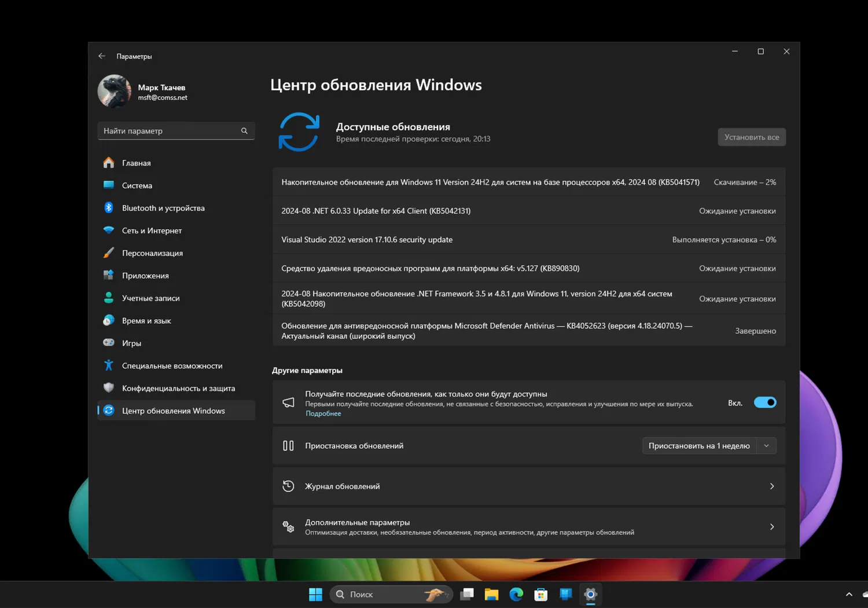Click the last check time text
The image size is (868, 608).
(413, 139)
